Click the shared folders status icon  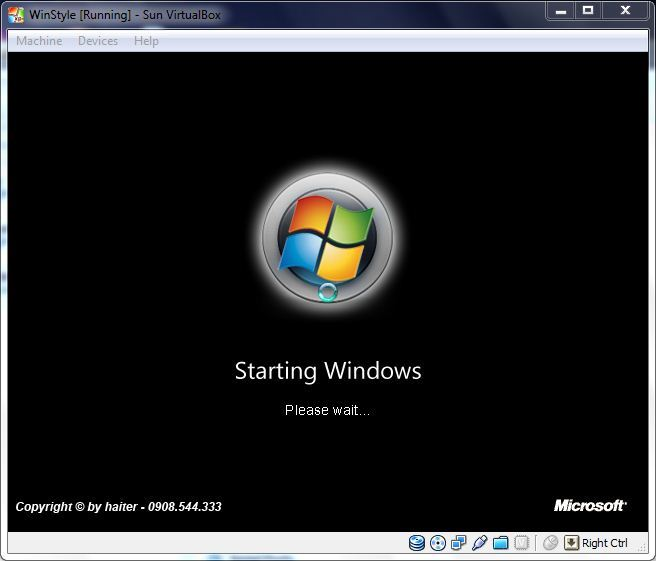tap(500, 543)
